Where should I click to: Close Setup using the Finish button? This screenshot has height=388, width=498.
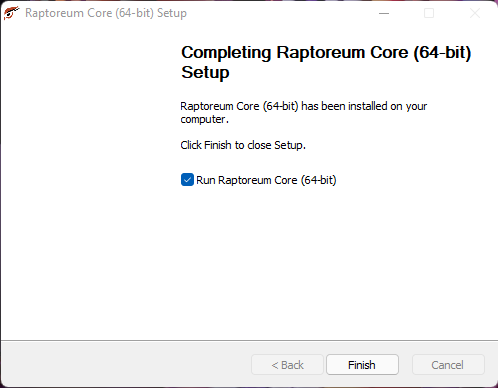click(x=362, y=365)
